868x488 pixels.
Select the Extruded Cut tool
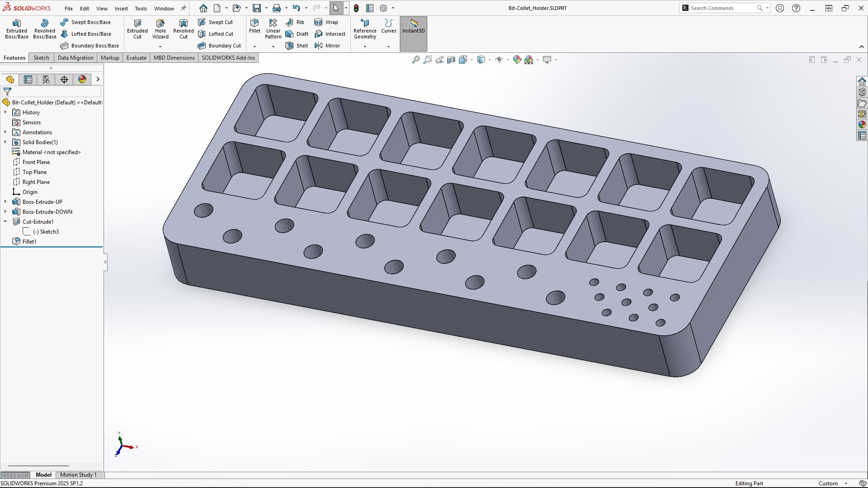tap(137, 28)
